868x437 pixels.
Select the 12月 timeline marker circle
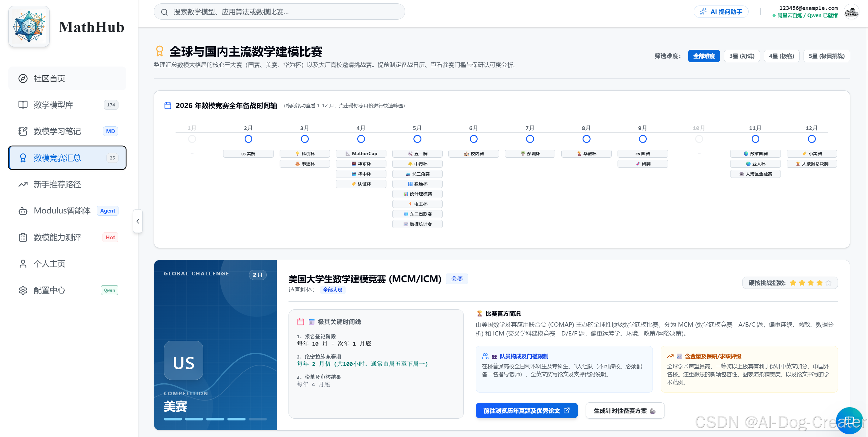pos(812,139)
